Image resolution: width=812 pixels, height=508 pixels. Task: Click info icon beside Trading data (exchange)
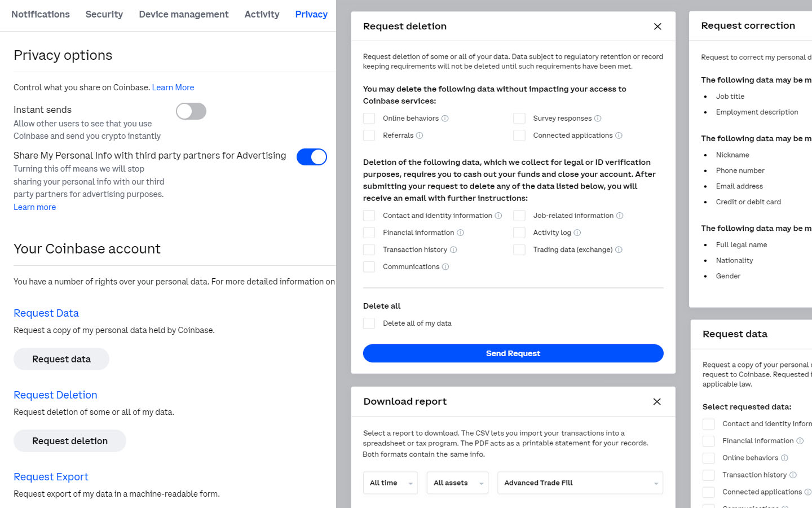pyautogui.click(x=619, y=249)
